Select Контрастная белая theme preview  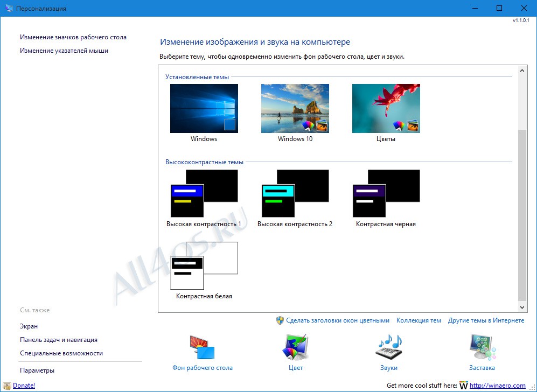coord(204,265)
